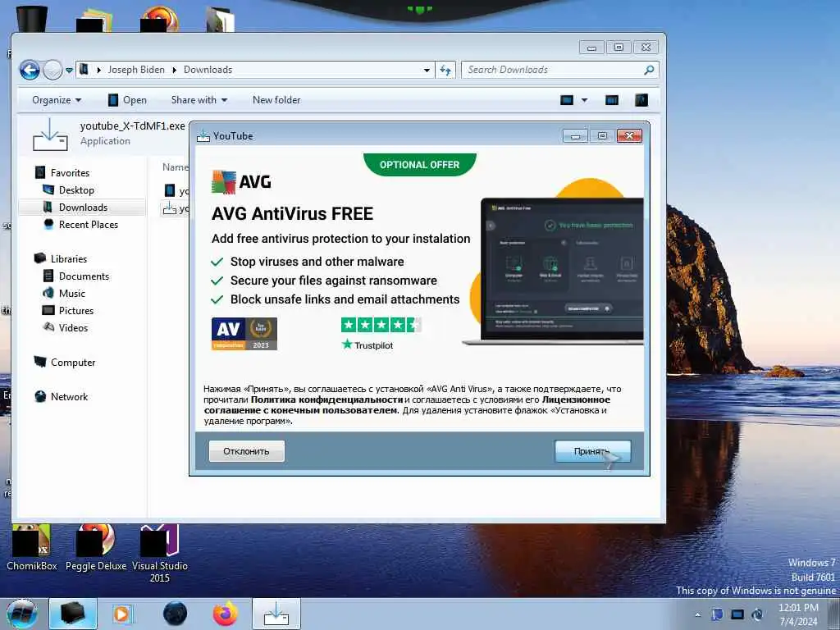This screenshot has width=840, height=630.
Task: Open Firefox from the taskbar
Action: 225,614
